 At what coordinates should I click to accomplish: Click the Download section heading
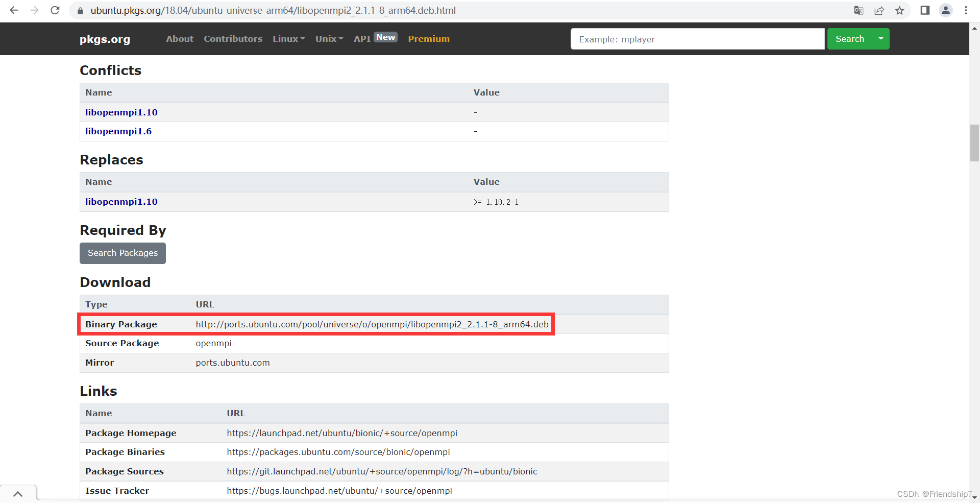pyautogui.click(x=115, y=282)
